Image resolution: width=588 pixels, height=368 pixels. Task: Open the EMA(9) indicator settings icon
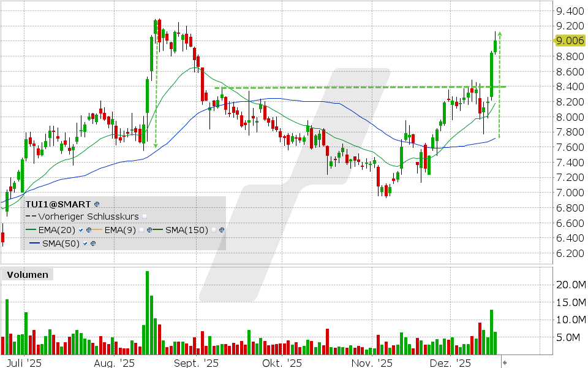tap(149, 230)
